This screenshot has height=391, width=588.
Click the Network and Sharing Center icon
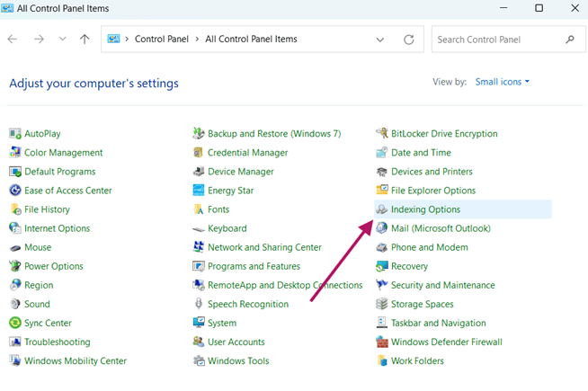click(199, 247)
